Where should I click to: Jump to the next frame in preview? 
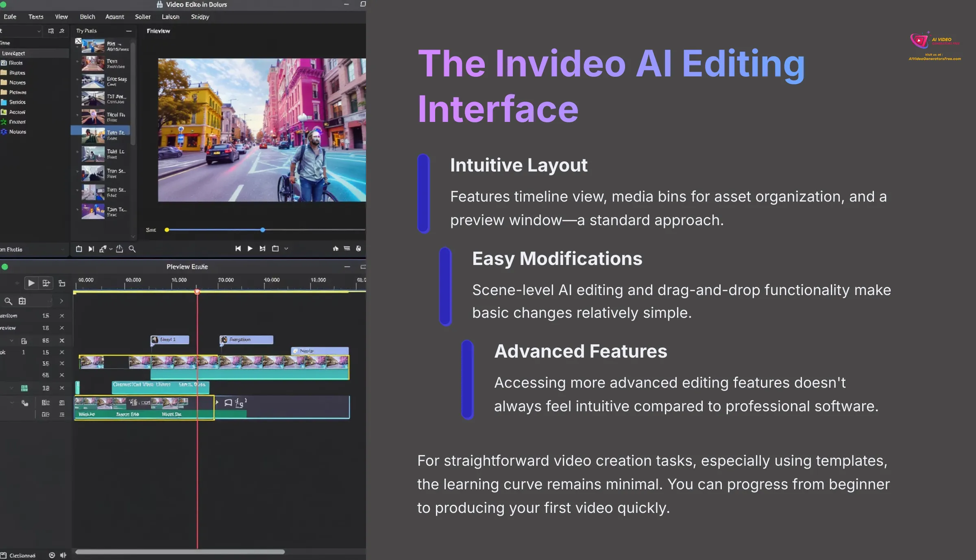[x=263, y=249]
